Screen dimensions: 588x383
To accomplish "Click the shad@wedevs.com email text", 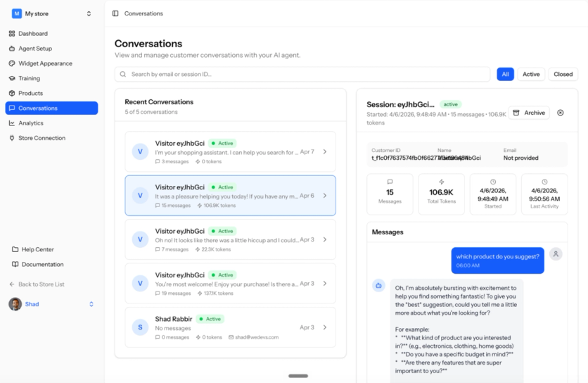I will pos(257,337).
